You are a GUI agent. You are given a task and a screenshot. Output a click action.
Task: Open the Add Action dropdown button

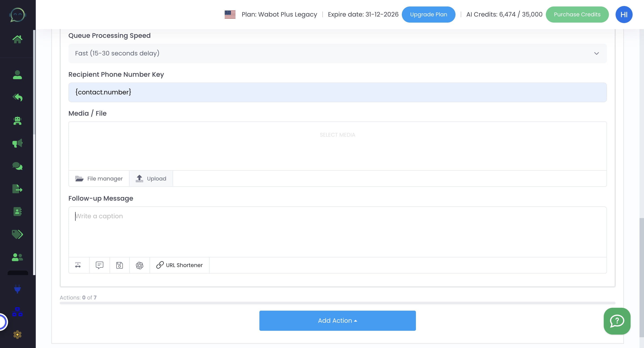point(337,320)
